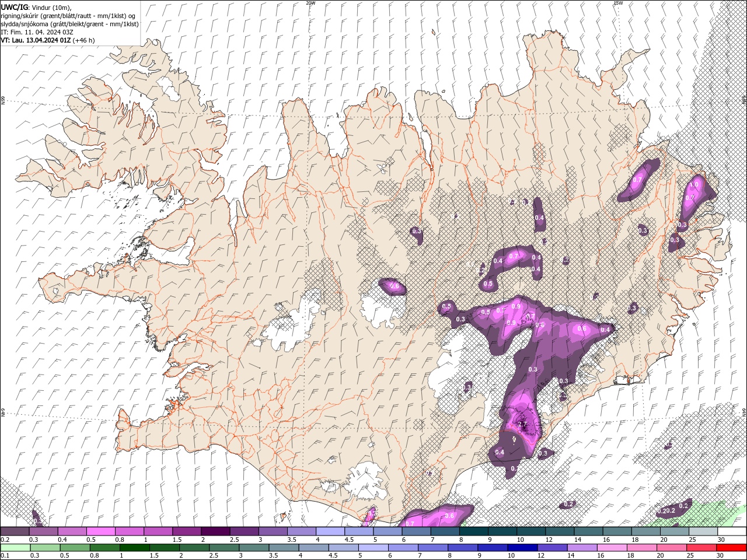Click the 'VT: Lau. 13.04.2024 01Z (+46 h)' line
This screenshot has width=747, height=560.
48,40
